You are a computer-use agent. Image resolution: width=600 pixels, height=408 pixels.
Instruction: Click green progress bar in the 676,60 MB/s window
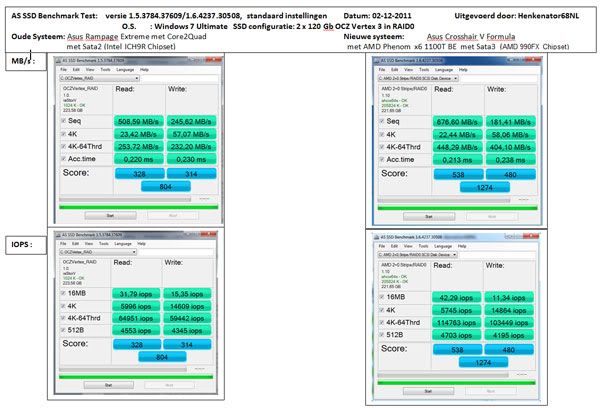tap(457, 208)
